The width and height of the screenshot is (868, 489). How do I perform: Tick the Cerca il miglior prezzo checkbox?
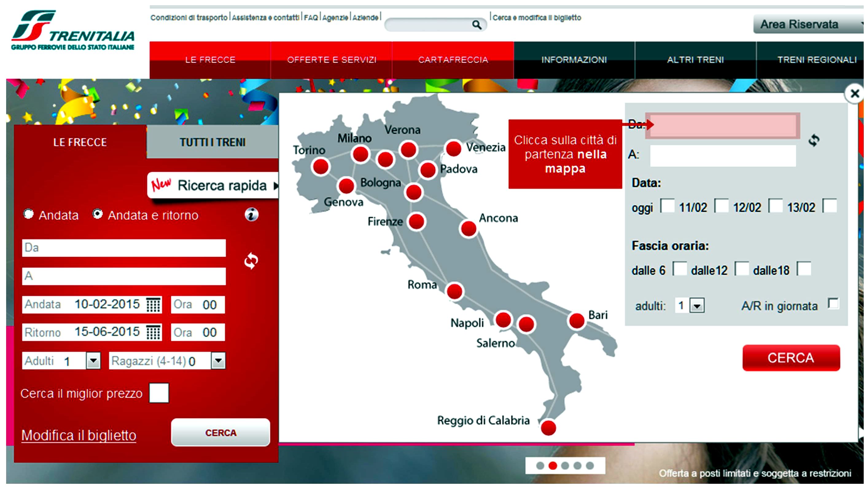point(159,393)
